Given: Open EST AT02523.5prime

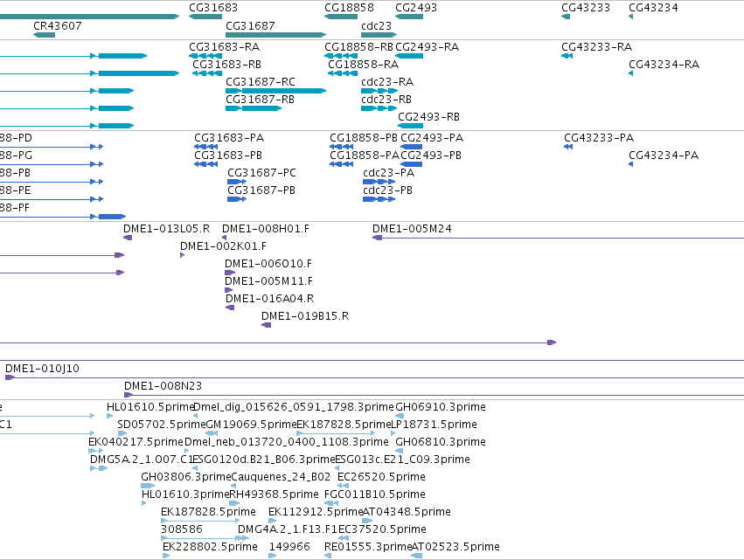Looking at the screenshot, I should tap(455, 548).
